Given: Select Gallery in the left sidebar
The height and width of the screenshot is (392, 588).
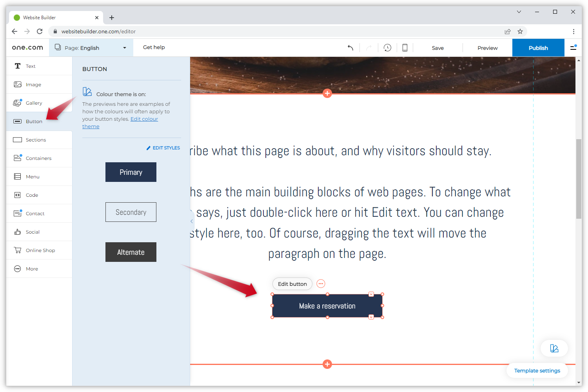Looking at the screenshot, I should (x=34, y=103).
